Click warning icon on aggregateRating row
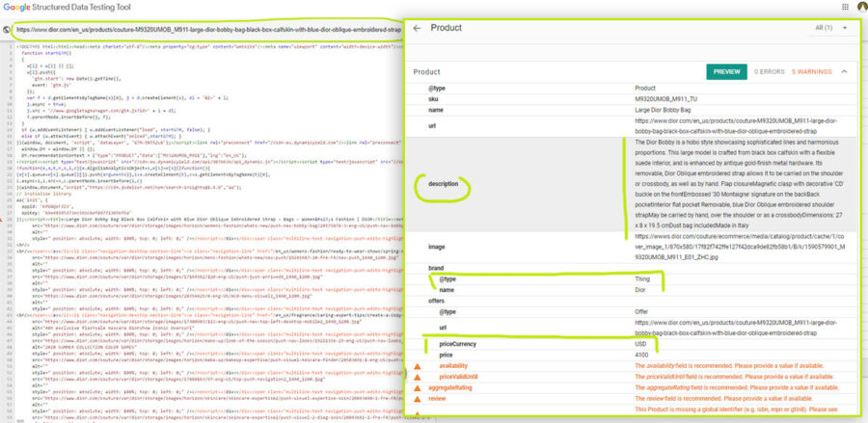Image resolution: width=868 pixels, height=423 pixels. click(418, 387)
